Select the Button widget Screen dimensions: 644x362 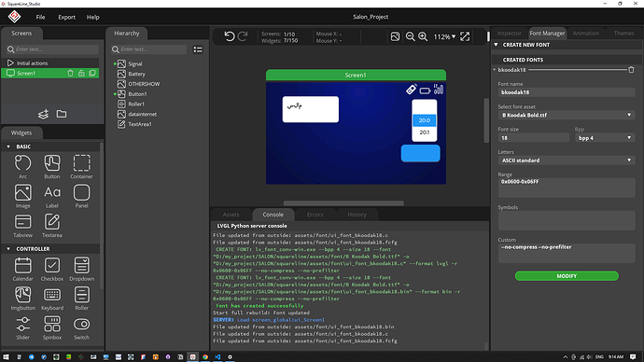point(52,167)
